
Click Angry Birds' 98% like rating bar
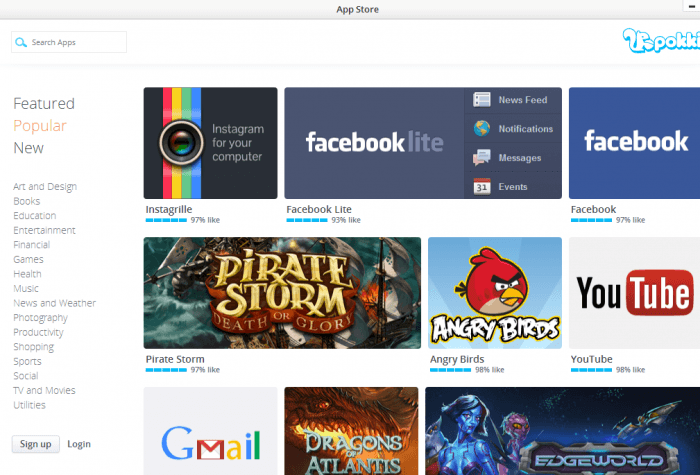(x=450, y=370)
